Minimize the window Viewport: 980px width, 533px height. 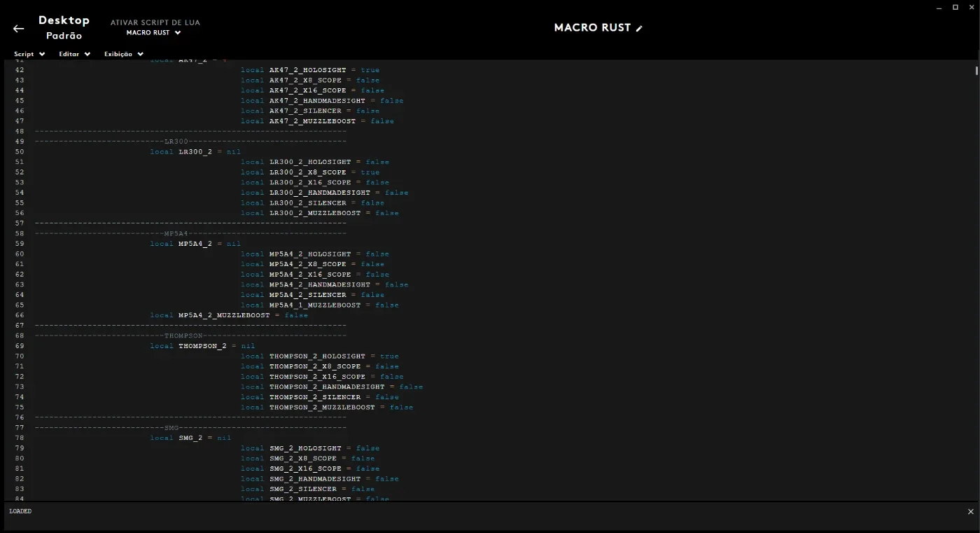tap(939, 7)
